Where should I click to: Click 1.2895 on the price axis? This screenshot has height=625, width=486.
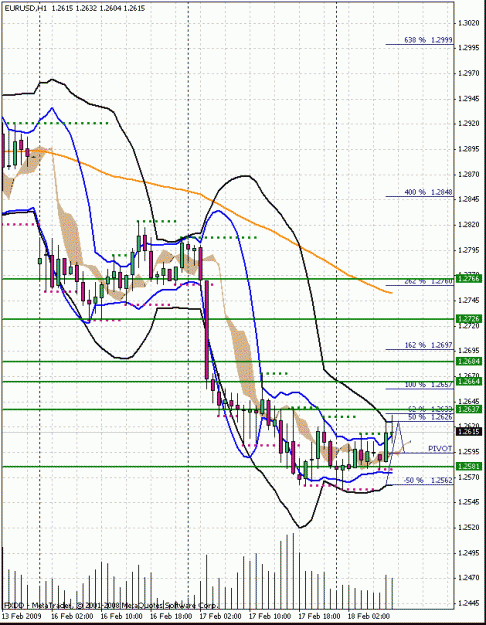(469, 149)
